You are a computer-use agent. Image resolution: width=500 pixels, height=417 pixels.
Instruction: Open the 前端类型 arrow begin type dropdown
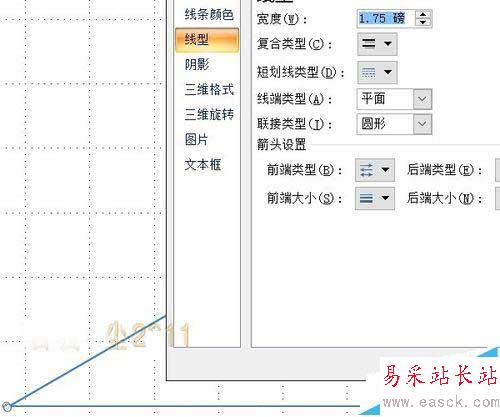point(375,170)
